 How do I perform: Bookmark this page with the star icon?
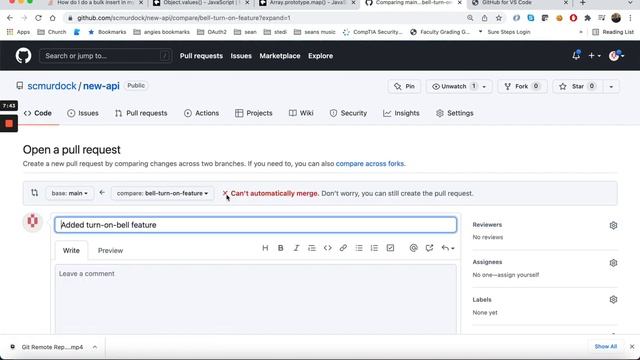[x=499, y=18]
